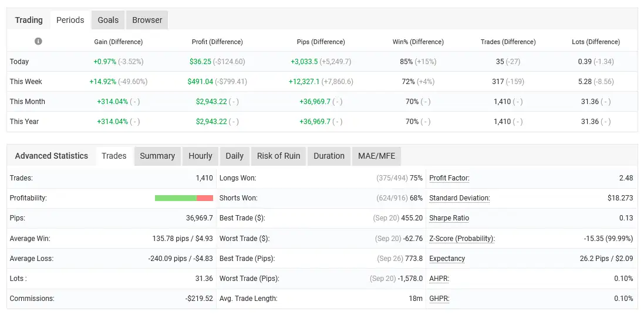Select the Trades statistics tab

tap(114, 156)
